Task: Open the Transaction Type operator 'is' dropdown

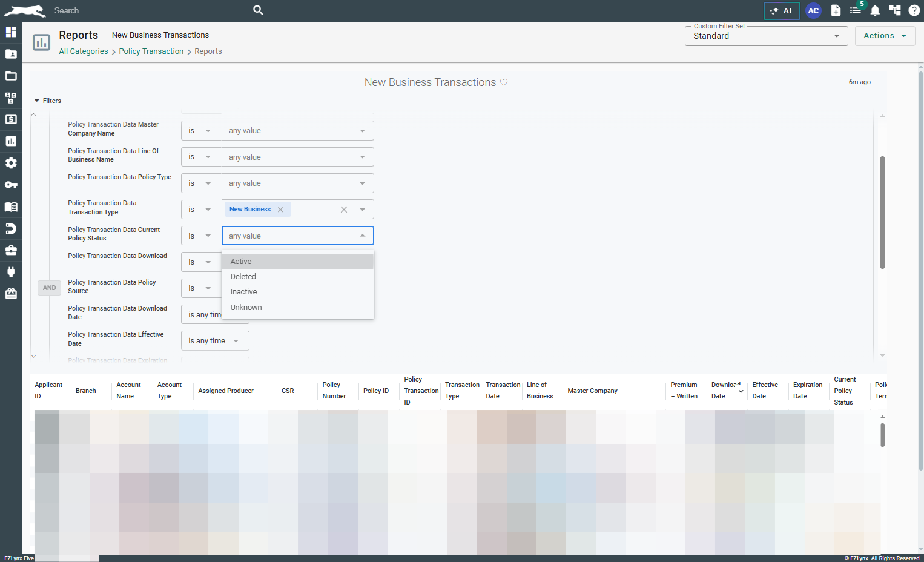Action: [201, 210]
